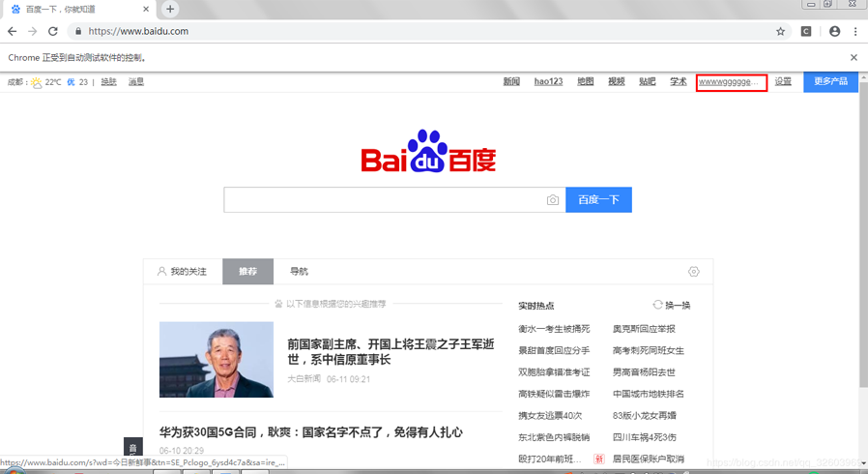Click the extension icon beside bookmark star
The width and height of the screenshot is (868, 474).
[x=806, y=32]
